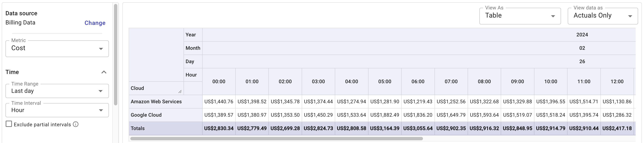
Task: Click the horizontal scrollbar below the table
Action: click(x=275, y=139)
